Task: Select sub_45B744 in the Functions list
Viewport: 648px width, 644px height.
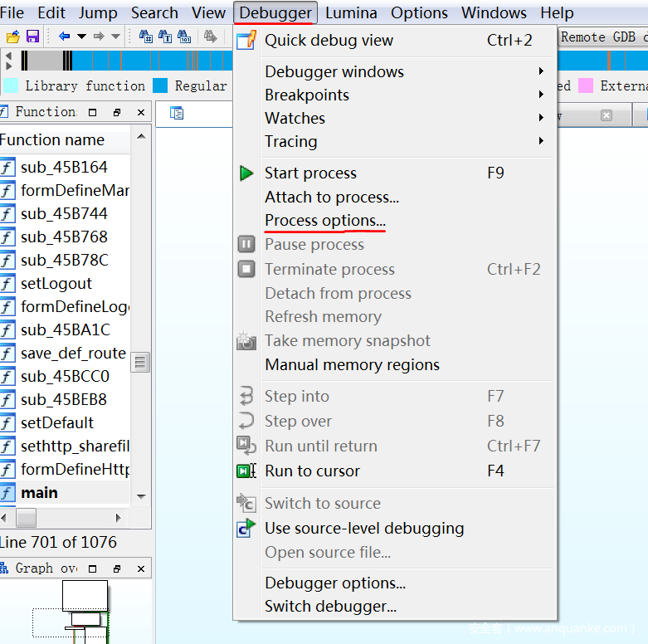Action: point(65,214)
